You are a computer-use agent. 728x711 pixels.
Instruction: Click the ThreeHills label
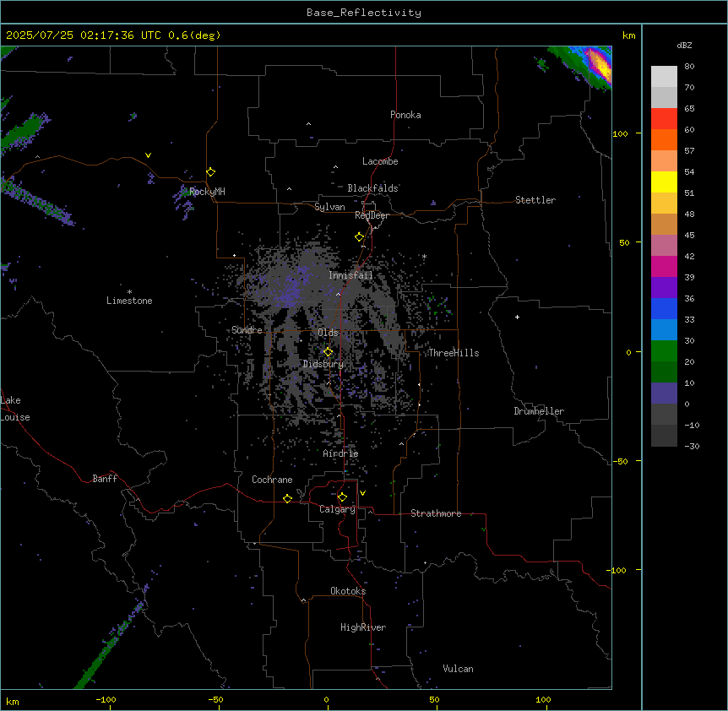click(454, 353)
